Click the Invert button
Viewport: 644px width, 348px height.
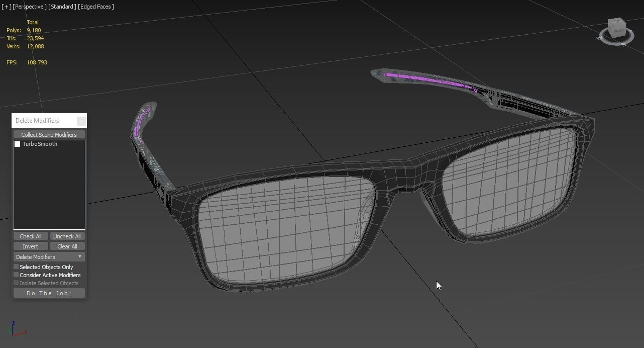point(31,246)
